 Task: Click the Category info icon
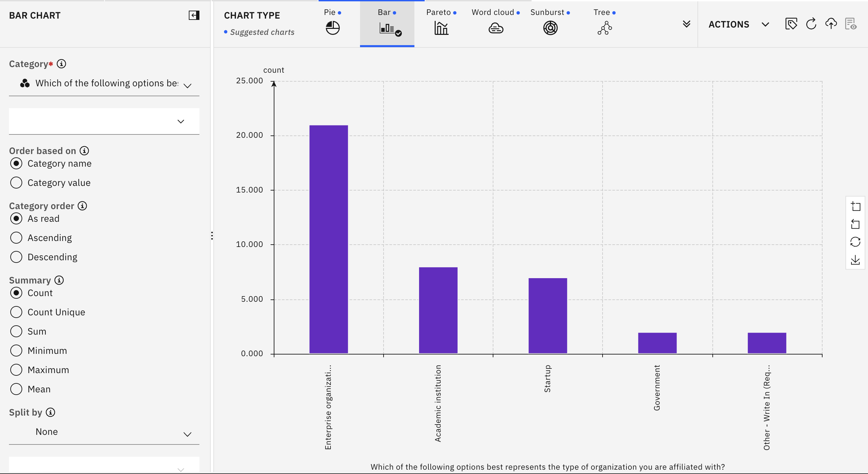tap(61, 64)
